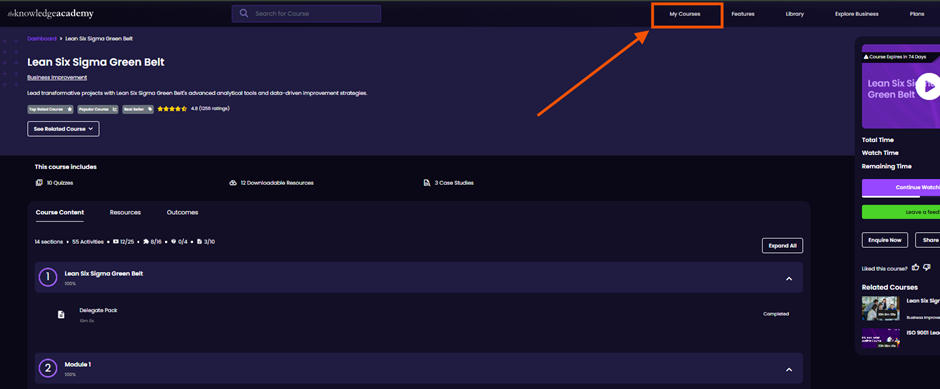The height and width of the screenshot is (389, 940).
Task: Click the Knowledge Academy logo
Action: 50,13
